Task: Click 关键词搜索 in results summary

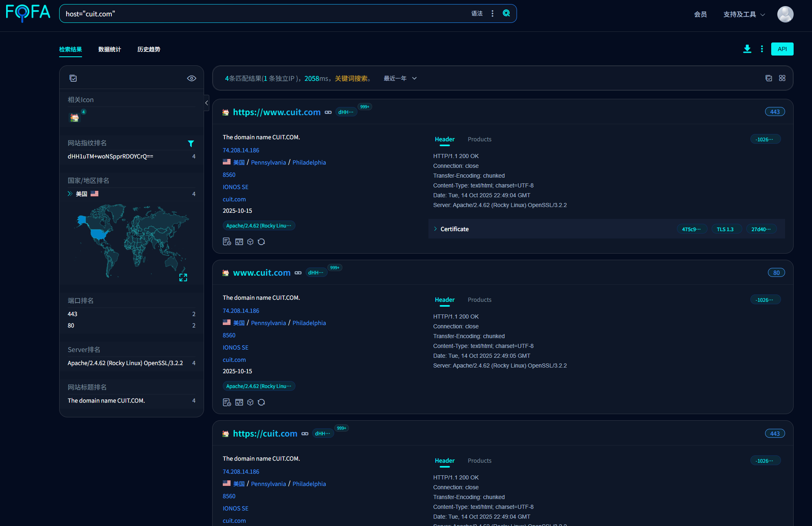Action: [351, 78]
